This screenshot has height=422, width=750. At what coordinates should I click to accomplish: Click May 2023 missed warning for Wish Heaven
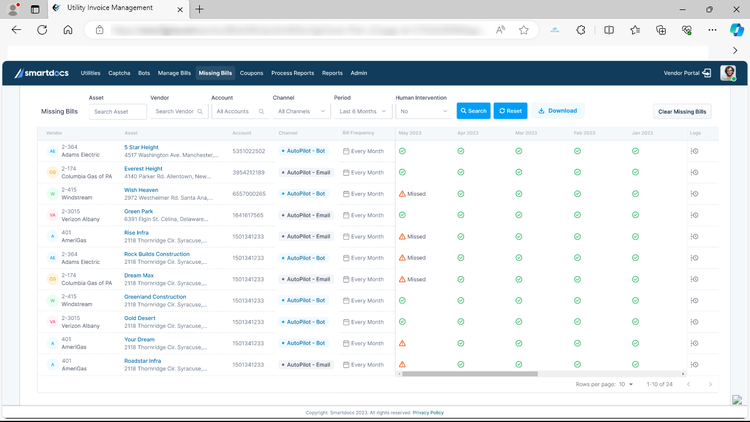pos(412,194)
